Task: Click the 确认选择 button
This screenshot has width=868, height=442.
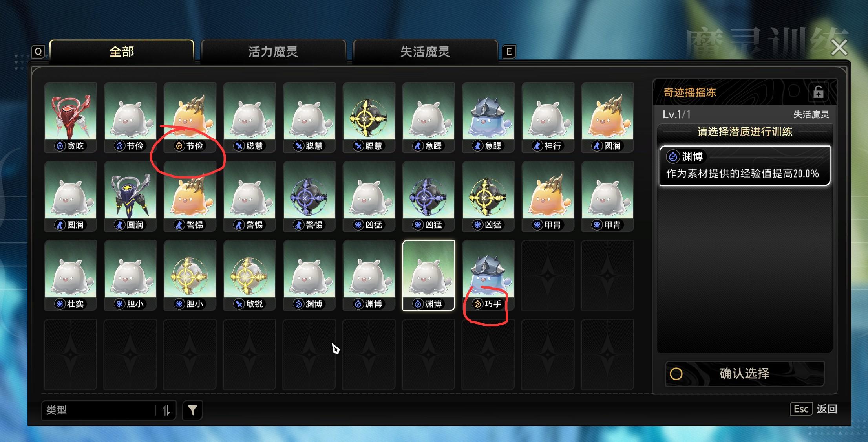Action: pos(744,374)
